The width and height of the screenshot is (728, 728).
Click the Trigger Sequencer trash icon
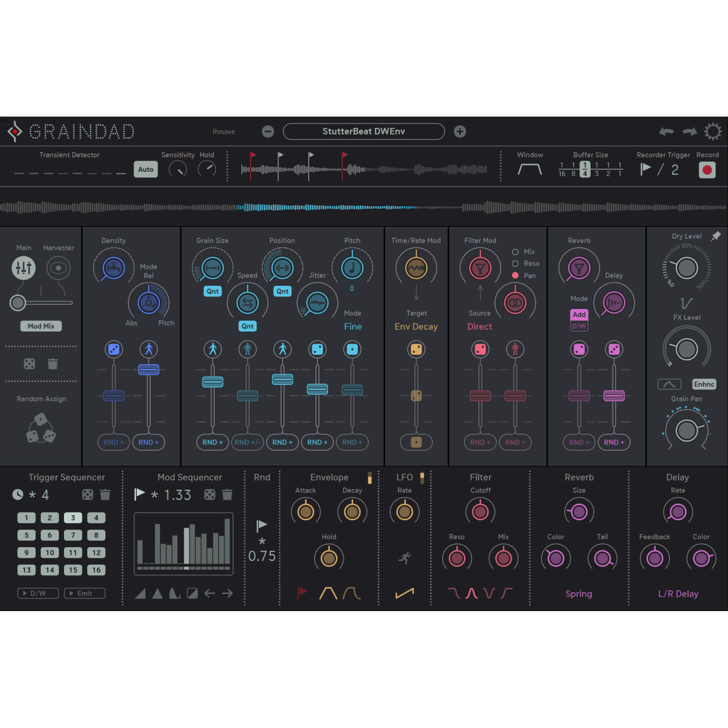pos(105,494)
